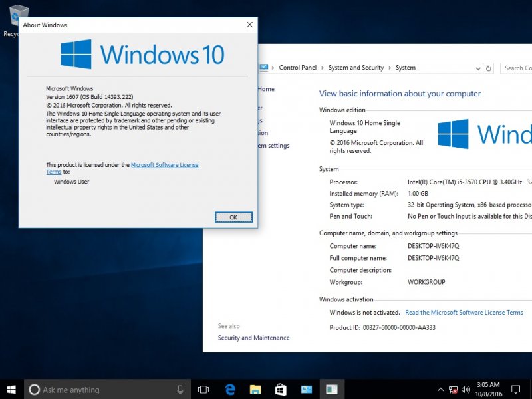Image resolution: width=532 pixels, height=399 pixels.
Task: Click the 'Windows activation' section heading
Action: pyautogui.click(x=346, y=299)
